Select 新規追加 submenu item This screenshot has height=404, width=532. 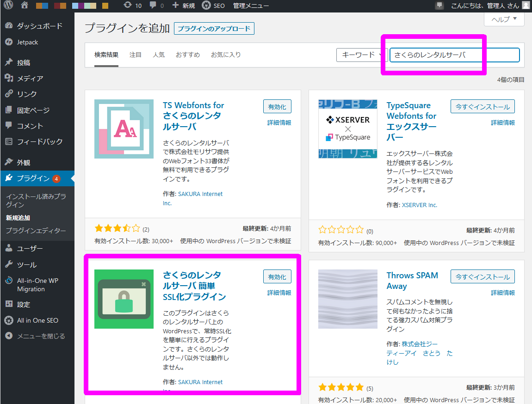(x=18, y=218)
